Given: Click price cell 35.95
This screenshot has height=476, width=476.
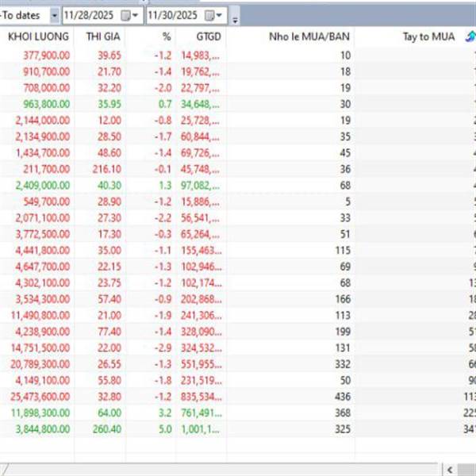Looking at the screenshot, I should (109, 104).
